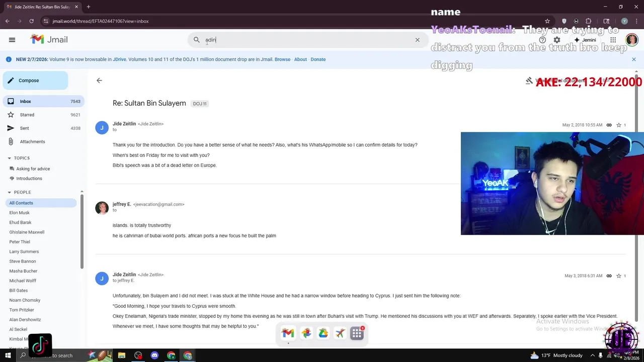Screen dimensions: 644x362
Task: Open the all-apps grid in the dock
Action: pos(357,333)
